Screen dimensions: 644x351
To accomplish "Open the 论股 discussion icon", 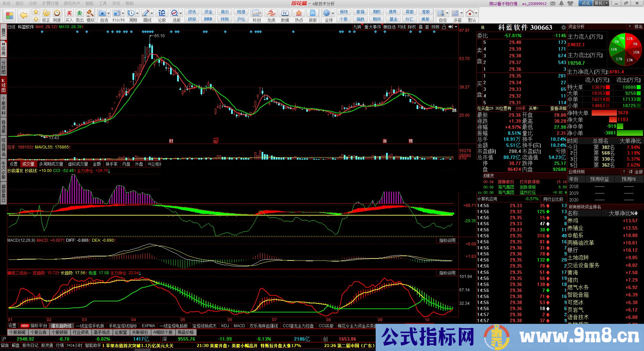I will coord(162,13).
